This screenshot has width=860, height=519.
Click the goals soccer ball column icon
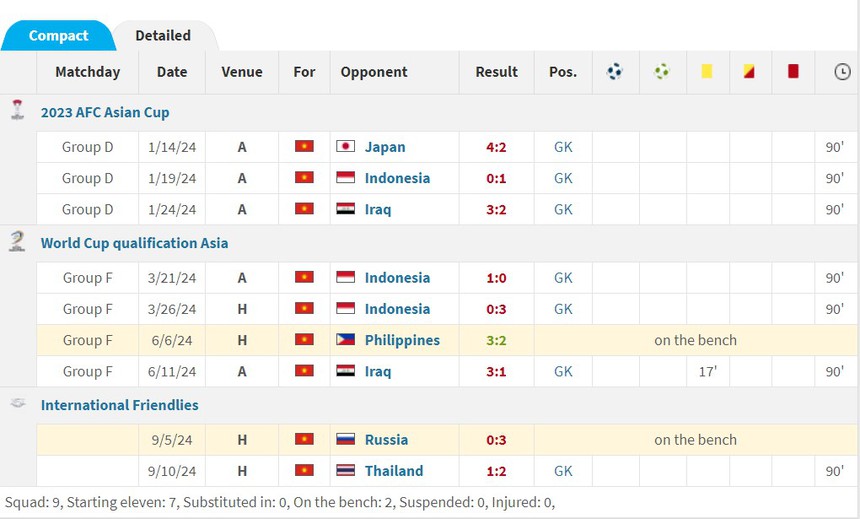(615, 72)
